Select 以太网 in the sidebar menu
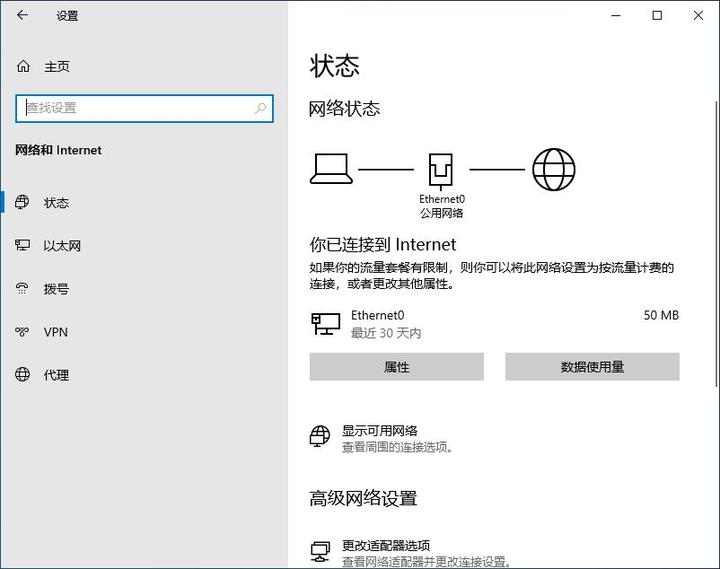720x569 pixels. pyautogui.click(x=62, y=246)
